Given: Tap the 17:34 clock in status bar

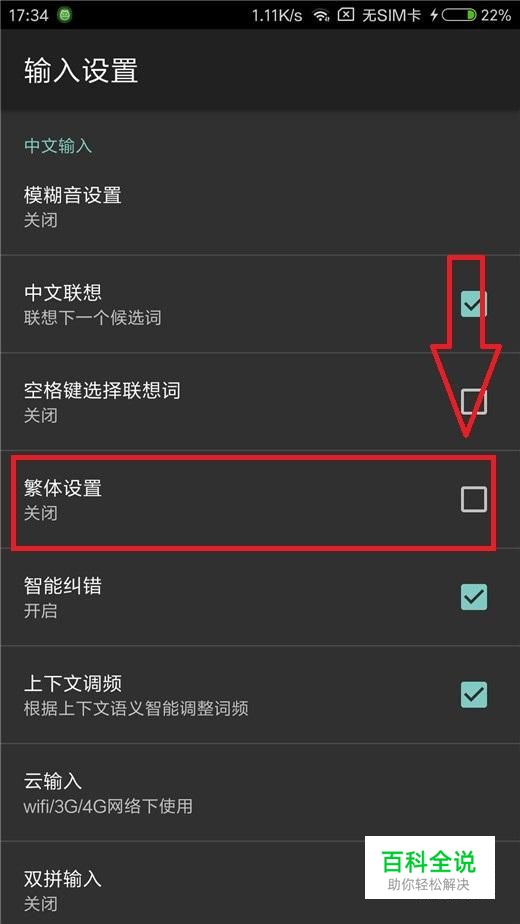Looking at the screenshot, I should point(28,15).
